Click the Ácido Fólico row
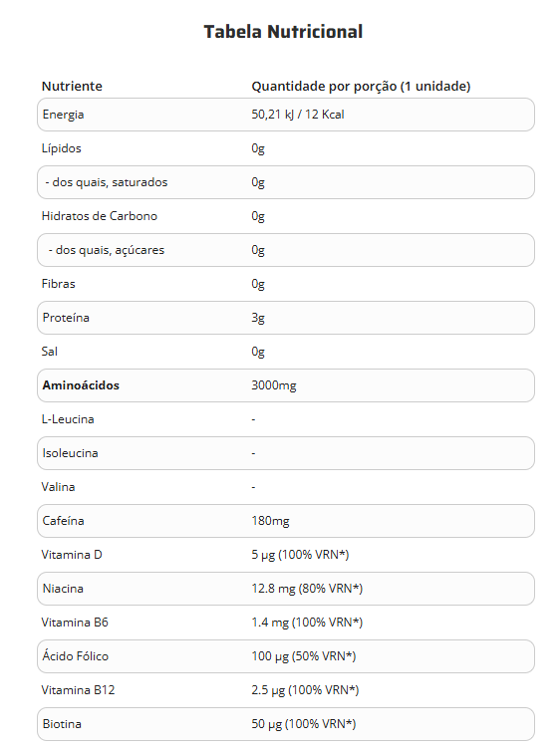560x752 pixels. tap(286, 656)
